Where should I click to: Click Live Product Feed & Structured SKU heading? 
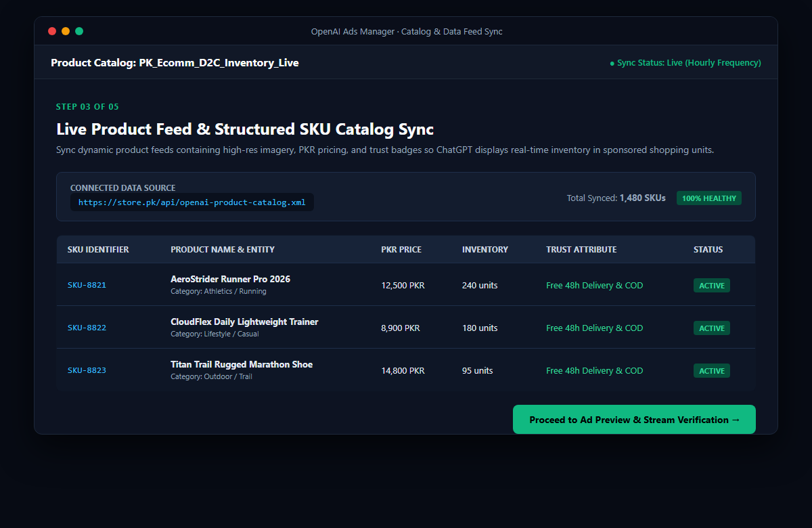click(x=245, y=129)
